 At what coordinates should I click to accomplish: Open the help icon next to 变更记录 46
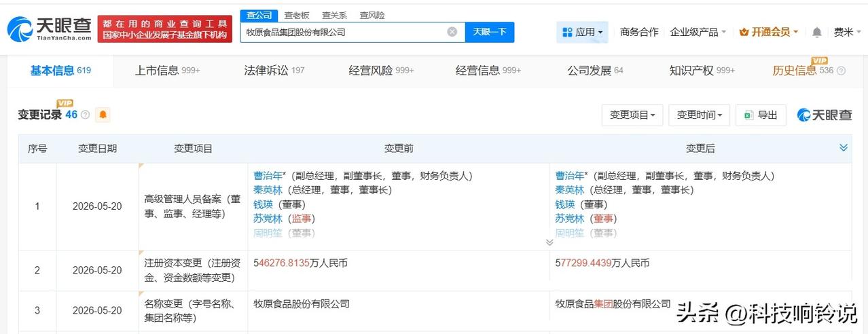click(x=86, y=115)
